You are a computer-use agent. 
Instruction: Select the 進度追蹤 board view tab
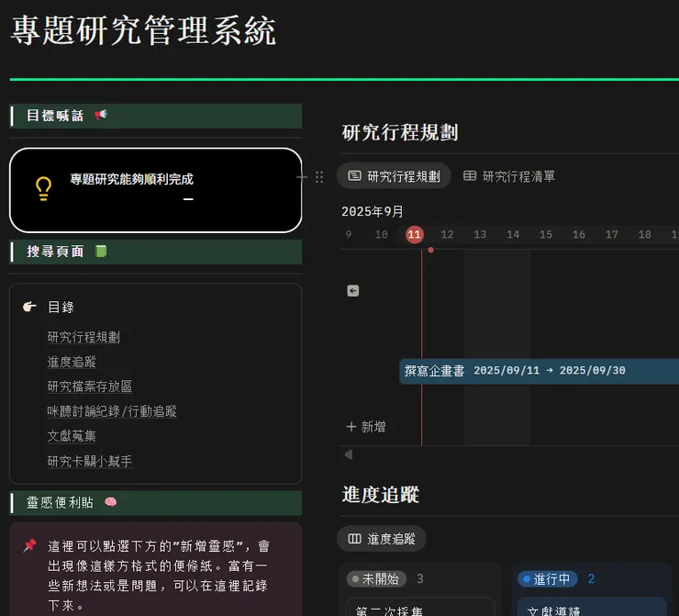click(382, 539)
